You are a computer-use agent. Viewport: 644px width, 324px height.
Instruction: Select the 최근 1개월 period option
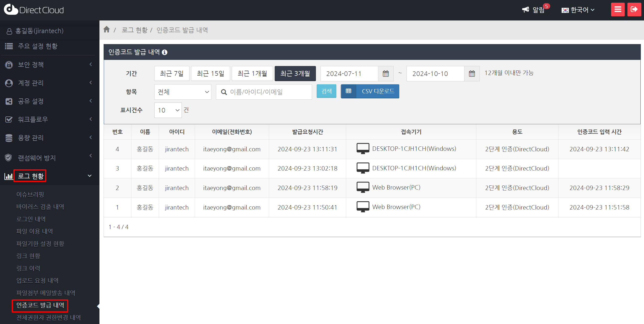click(x=252, y=74)
